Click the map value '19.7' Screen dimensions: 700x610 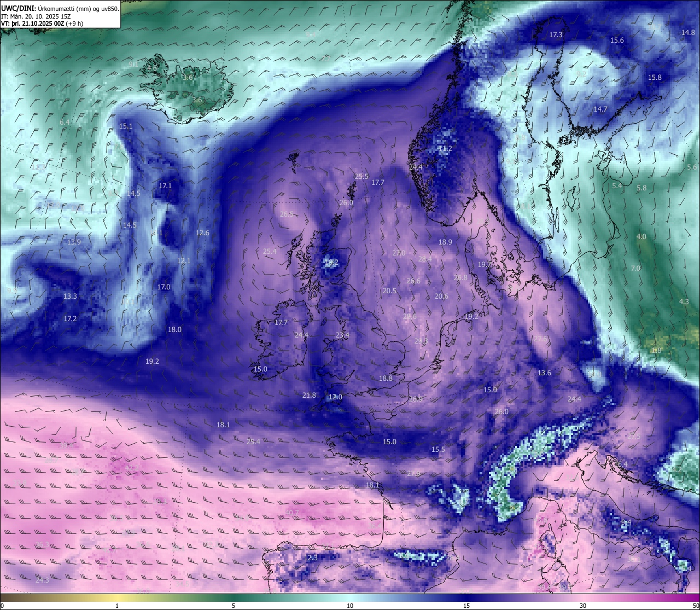(x=484, y=264)
